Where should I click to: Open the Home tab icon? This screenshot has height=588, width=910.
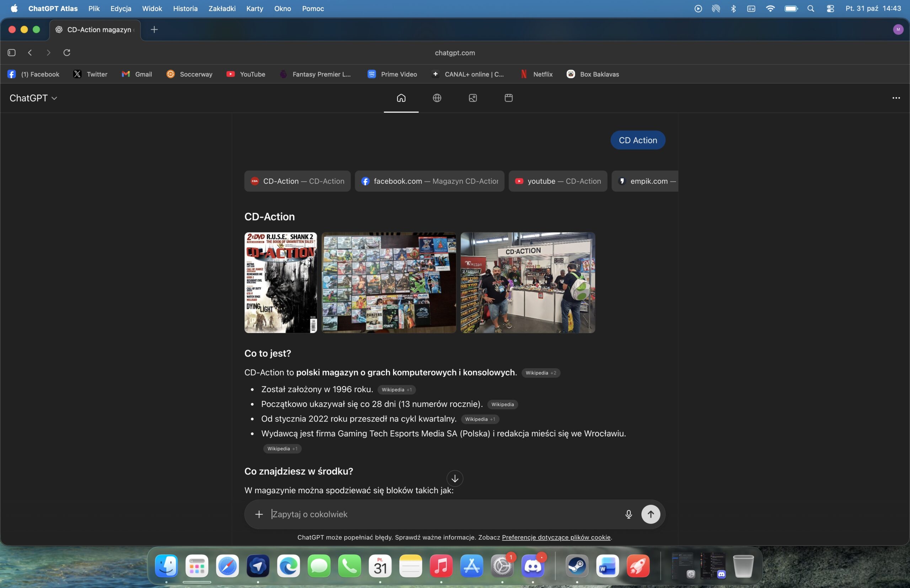click(401, 98)
